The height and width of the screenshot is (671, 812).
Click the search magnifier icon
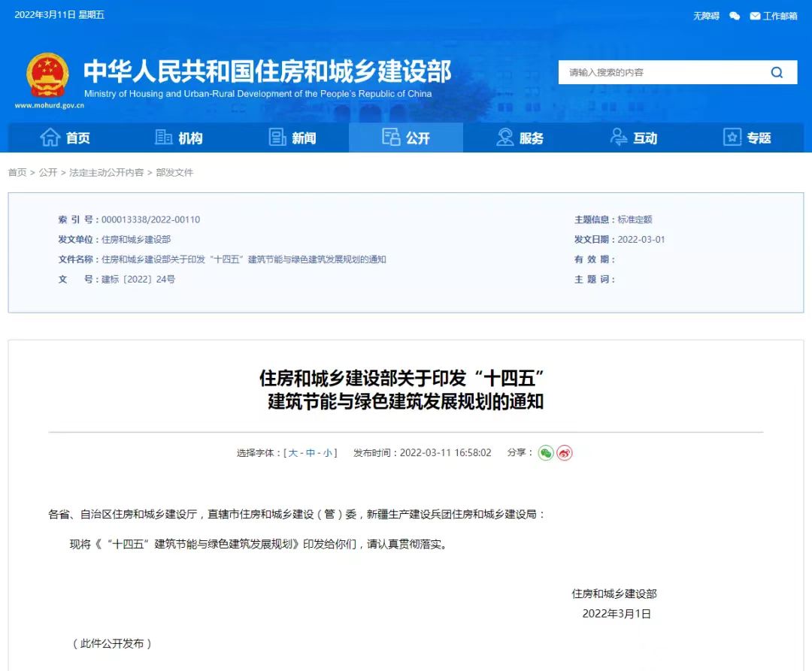coord(777,72)
